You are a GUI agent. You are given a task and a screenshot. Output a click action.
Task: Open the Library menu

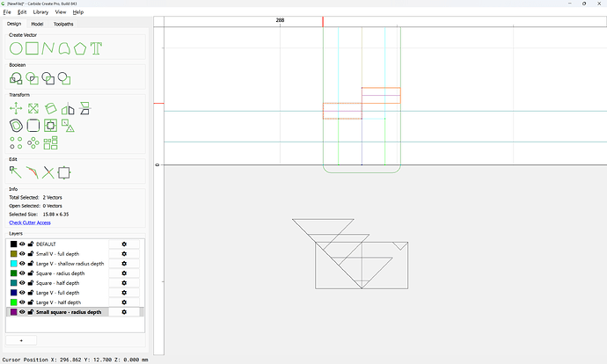pyautogui.click(x=40, y=12)
